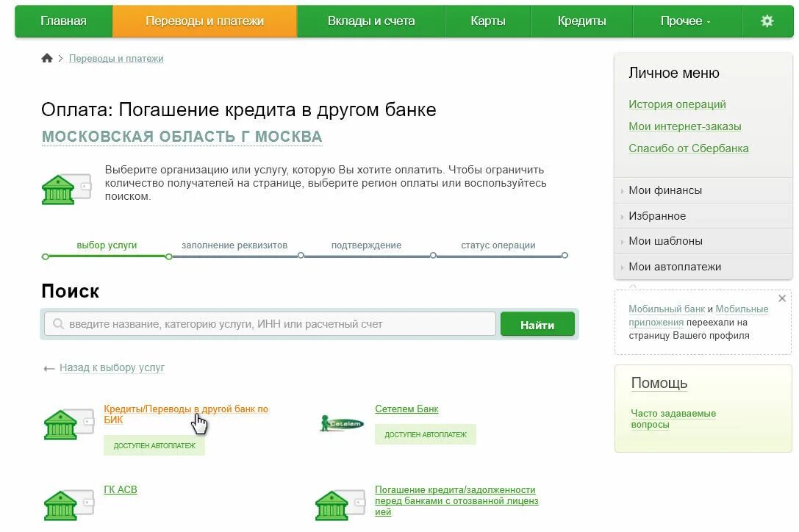Open Переводы и платежи breadcrumb link
This screenshot has height=532, width=799.
116,59
